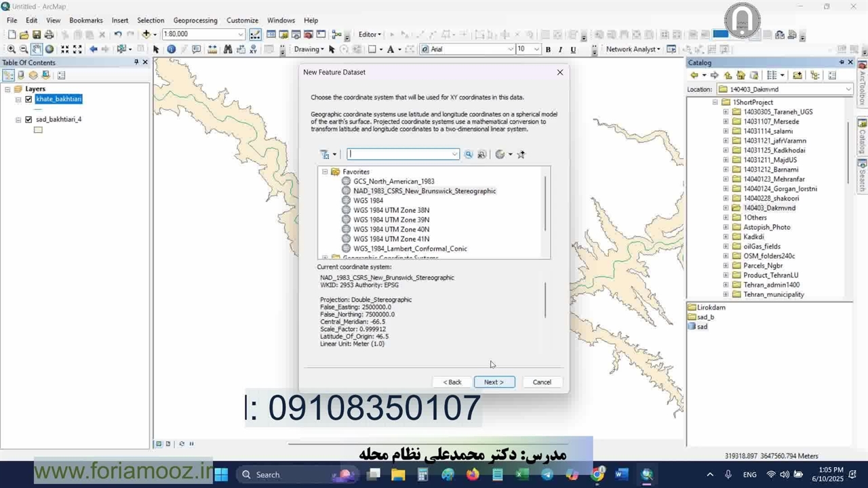
Task: Expand the 14031211_MajdUS catalog folder
Action: (x=726, y=160)
